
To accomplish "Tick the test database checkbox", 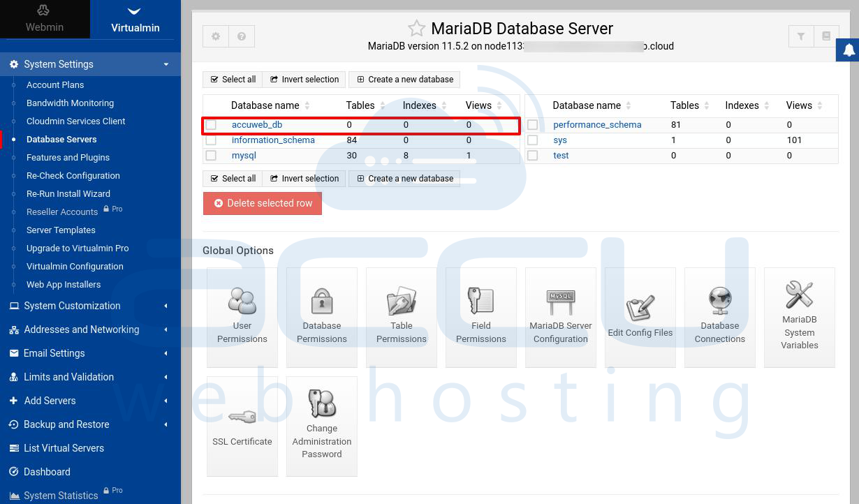I will coord(533,156).
